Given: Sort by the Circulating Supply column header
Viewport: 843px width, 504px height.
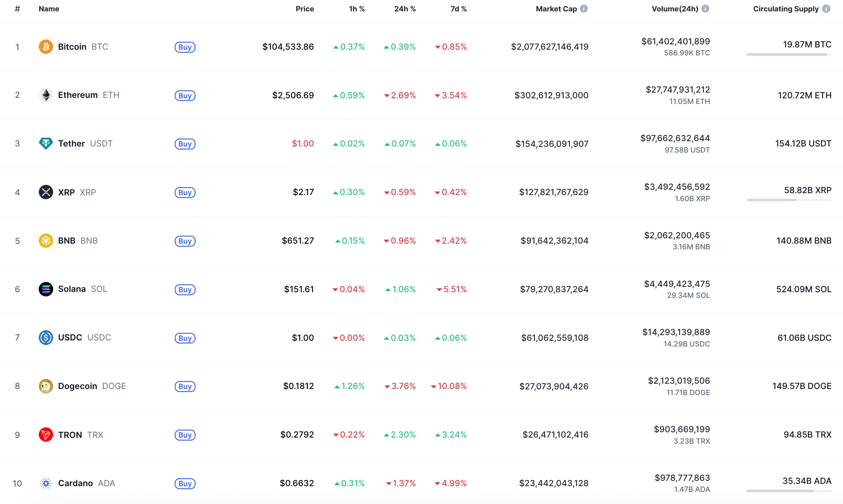Looking at the screenshot, I should pos(786,9).
